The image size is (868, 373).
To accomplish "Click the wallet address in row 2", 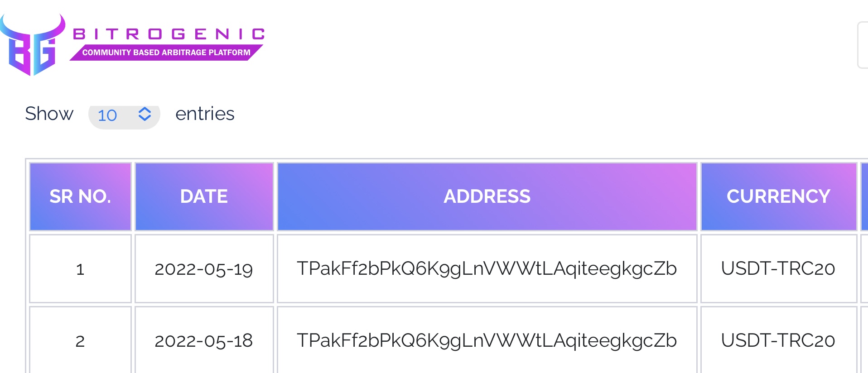I will tap(487, 340).
